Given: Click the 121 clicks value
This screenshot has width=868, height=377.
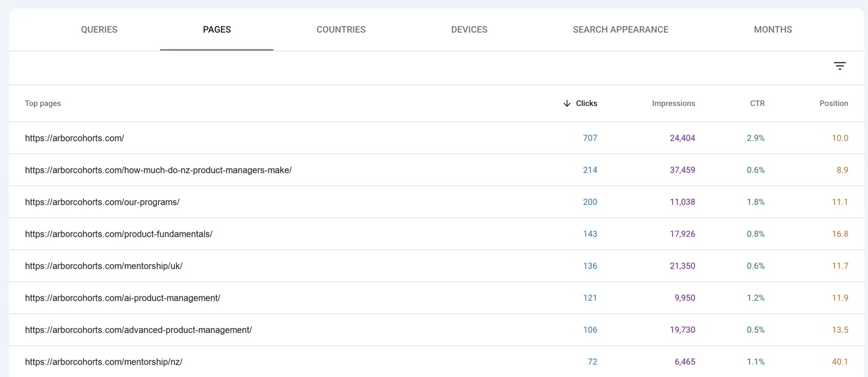Looking at the screenshot, I should [590, 298].
